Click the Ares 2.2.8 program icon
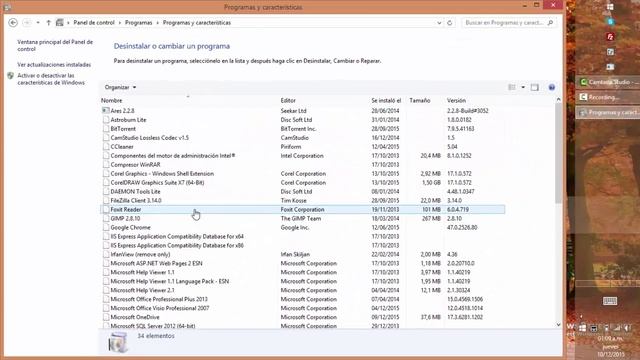This screenshot has width=640, height=360. [106, 111]
